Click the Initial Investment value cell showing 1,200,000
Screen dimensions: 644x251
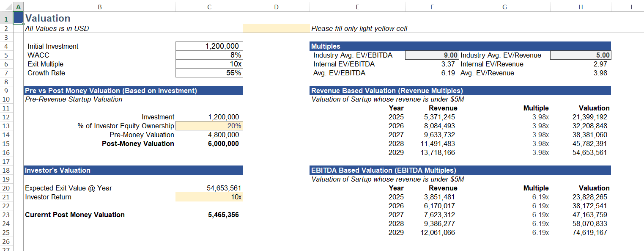tap(209, 46)
